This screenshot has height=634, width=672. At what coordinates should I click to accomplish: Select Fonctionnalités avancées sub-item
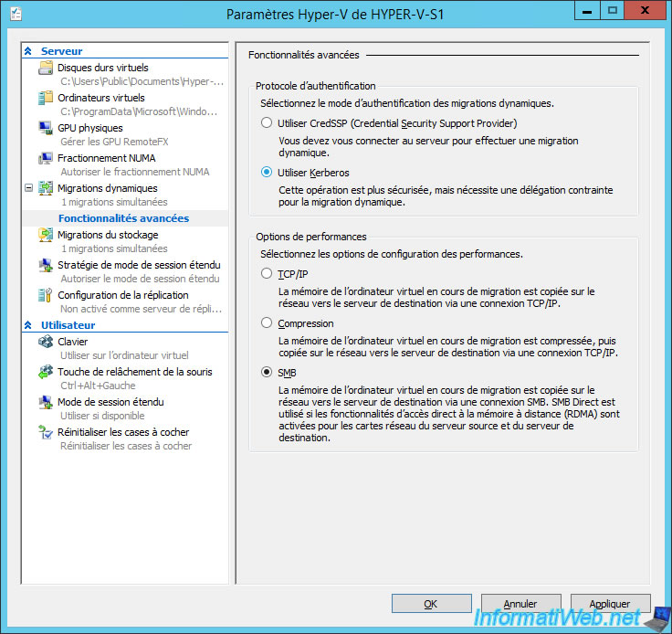pyautogui.click(x=124, y=218)
